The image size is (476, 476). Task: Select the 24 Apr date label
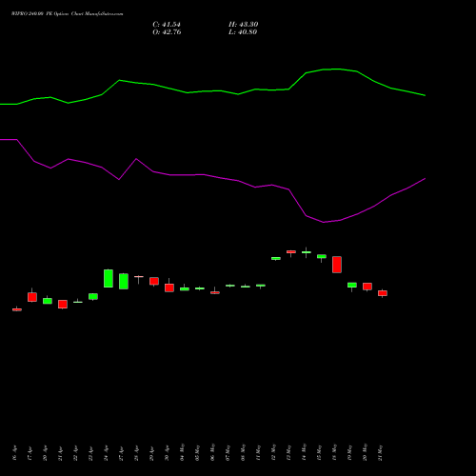(x=106, y=453)
